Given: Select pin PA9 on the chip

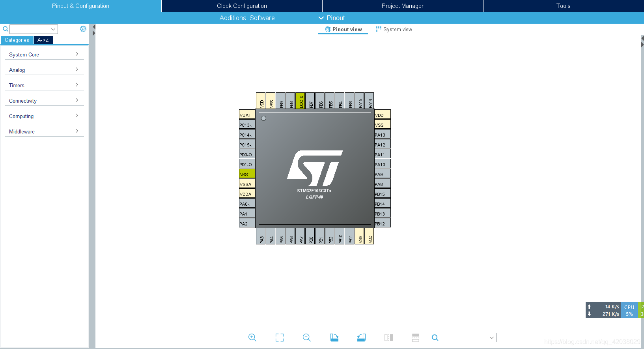Looking at the screenshot, I should (382, 174).
